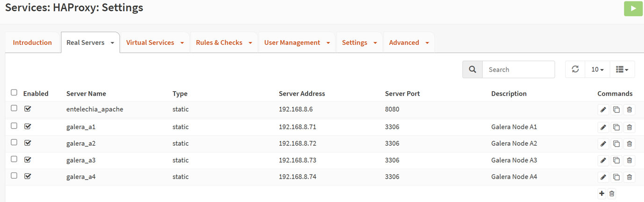Delete the galera_a2 server entry
Viewport: 644px width, 202px height.
point(629,144)
